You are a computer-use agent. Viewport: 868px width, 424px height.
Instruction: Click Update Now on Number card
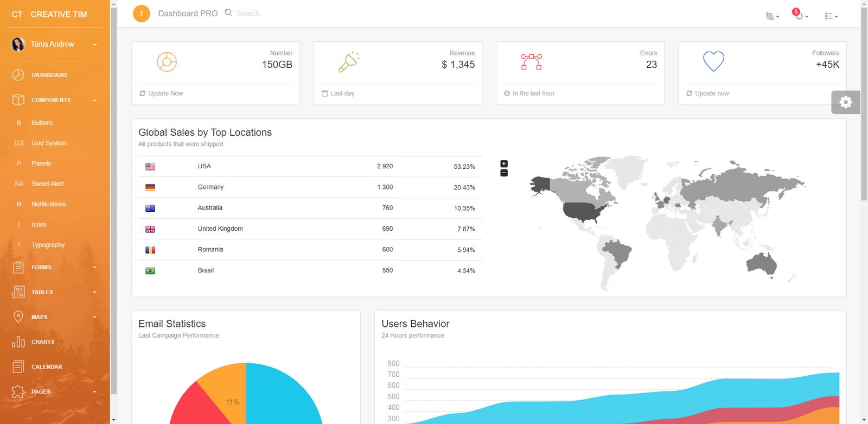[x=165, y=93]
